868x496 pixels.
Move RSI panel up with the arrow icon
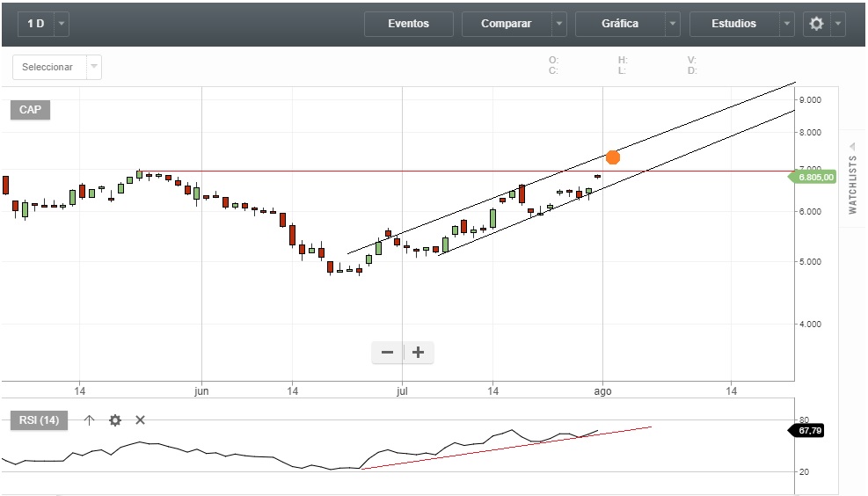(x=89, y=420)
